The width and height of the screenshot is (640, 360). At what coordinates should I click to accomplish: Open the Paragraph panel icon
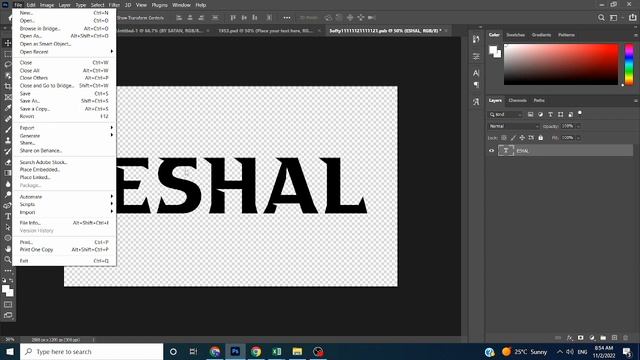[x=476, y=85]
